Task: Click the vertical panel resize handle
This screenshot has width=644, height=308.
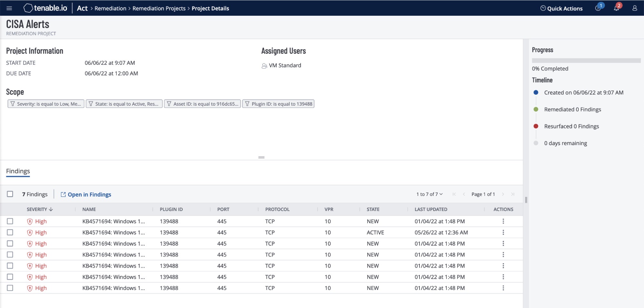Action: coord(526,200)
